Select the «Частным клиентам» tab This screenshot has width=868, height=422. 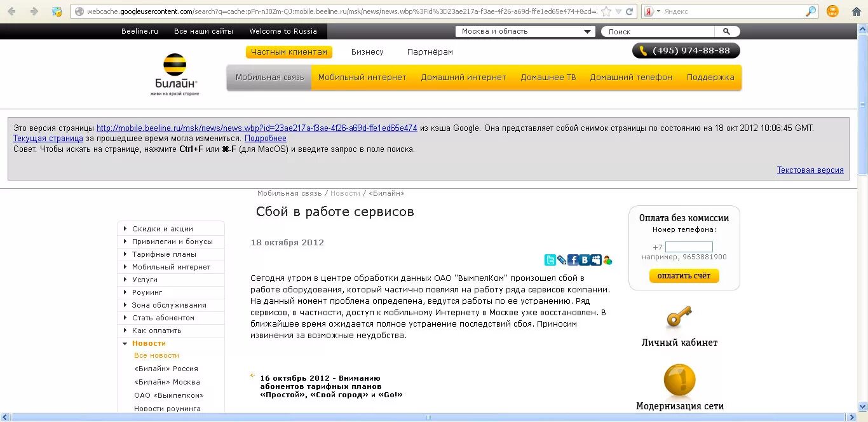tap(288, 52)
